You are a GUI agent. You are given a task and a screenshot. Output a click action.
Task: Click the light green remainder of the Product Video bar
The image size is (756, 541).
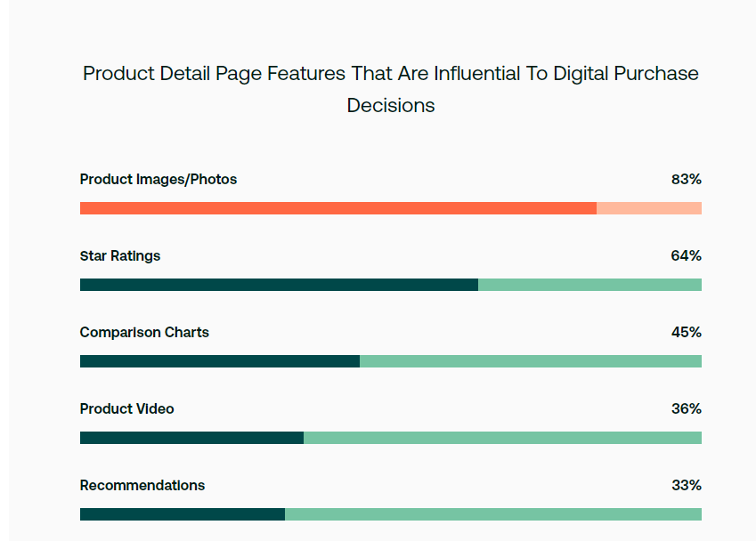pos(502,438)
